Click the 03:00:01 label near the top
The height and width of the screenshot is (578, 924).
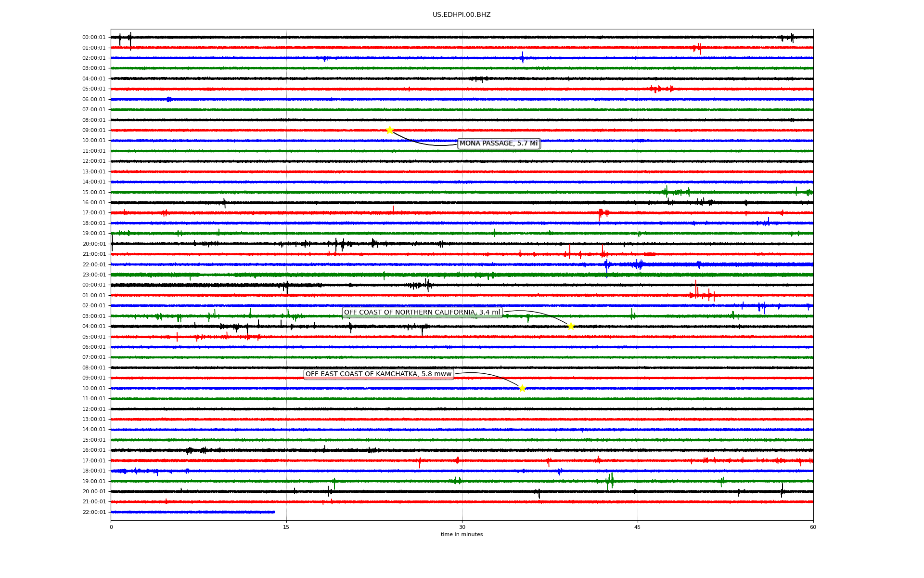(x=94, y=68)
